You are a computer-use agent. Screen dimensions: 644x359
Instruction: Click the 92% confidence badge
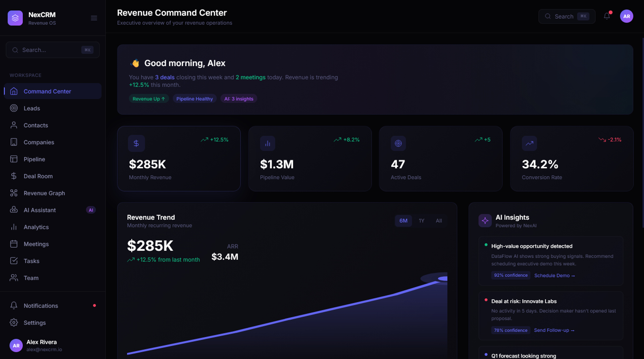coord(511,275)
